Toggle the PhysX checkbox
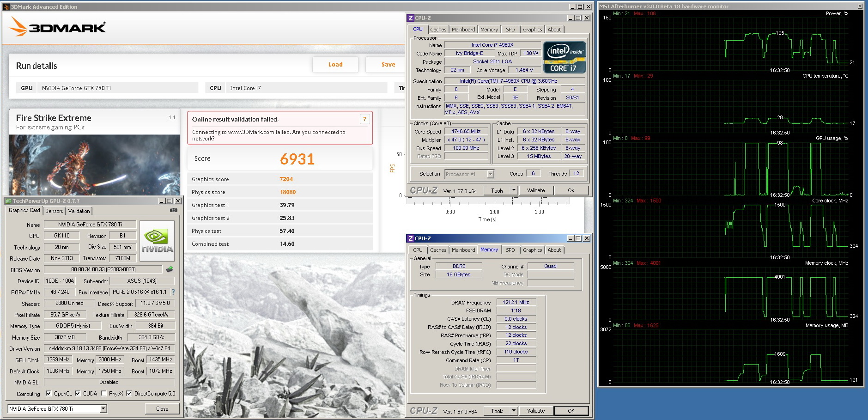This screenshot has width=868, height=420. 103,394
